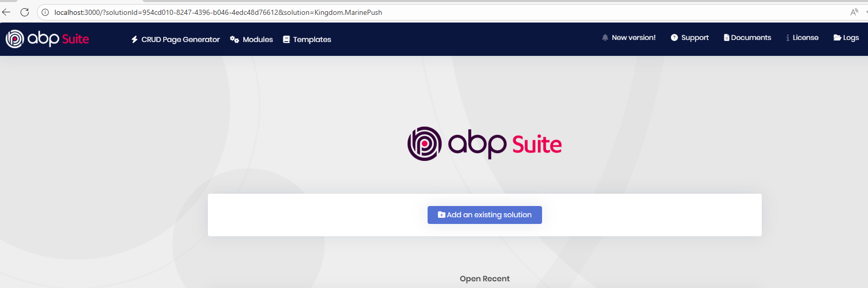
Task: Reload the page with refresh button
Action: click(25, 12)
